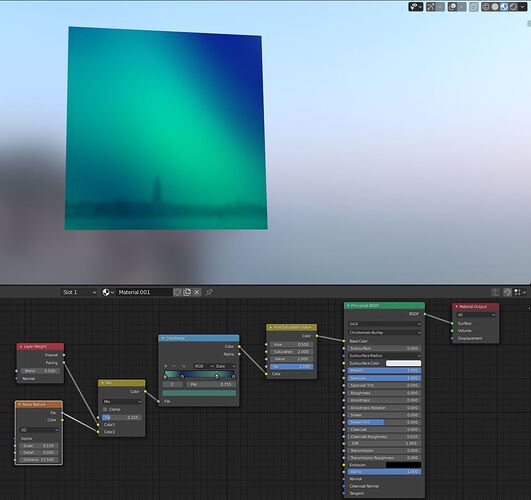The height and width of the screenshot is (500, 531).
Task: Unlink material with X icon
Action: click(x=197, y=292)
